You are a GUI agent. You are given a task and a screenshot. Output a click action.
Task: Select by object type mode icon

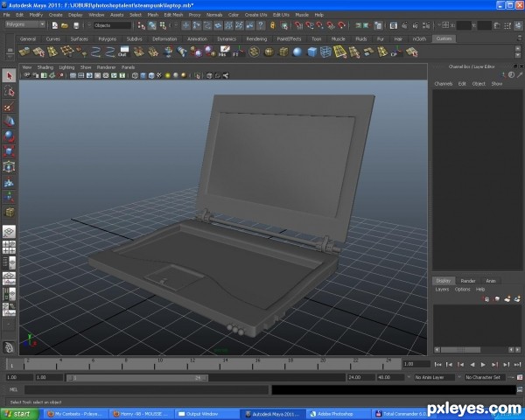pos(152,25)
